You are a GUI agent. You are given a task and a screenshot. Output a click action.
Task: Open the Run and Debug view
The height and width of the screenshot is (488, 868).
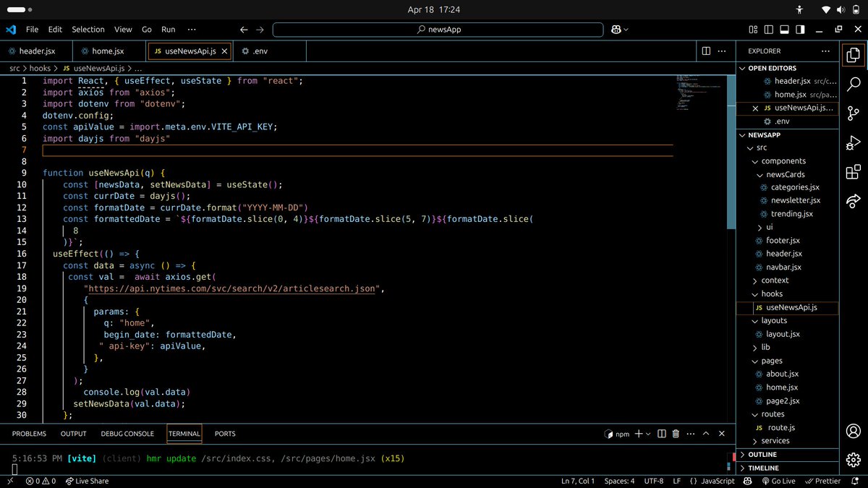tap(854, 143)
